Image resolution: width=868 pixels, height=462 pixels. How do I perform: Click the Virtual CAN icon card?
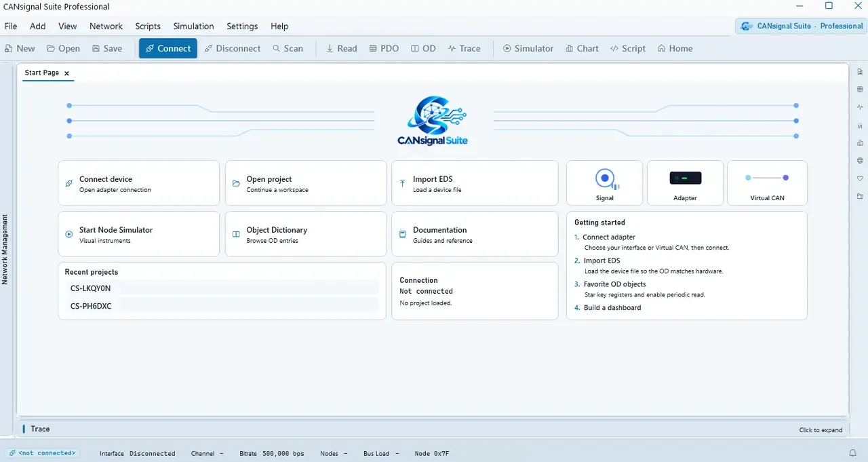[767, 183]
